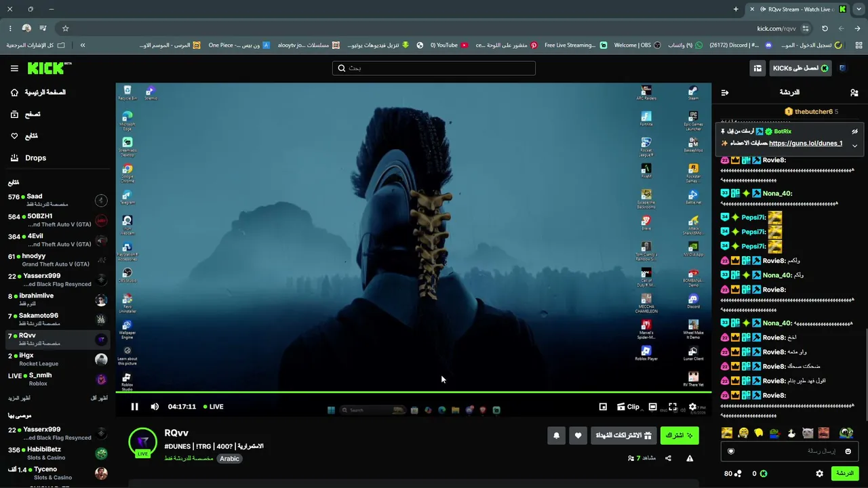Open ibrahimlive channel from the sidebar
This screenshot has width=868, height=488.
click(x=58, y=300)
